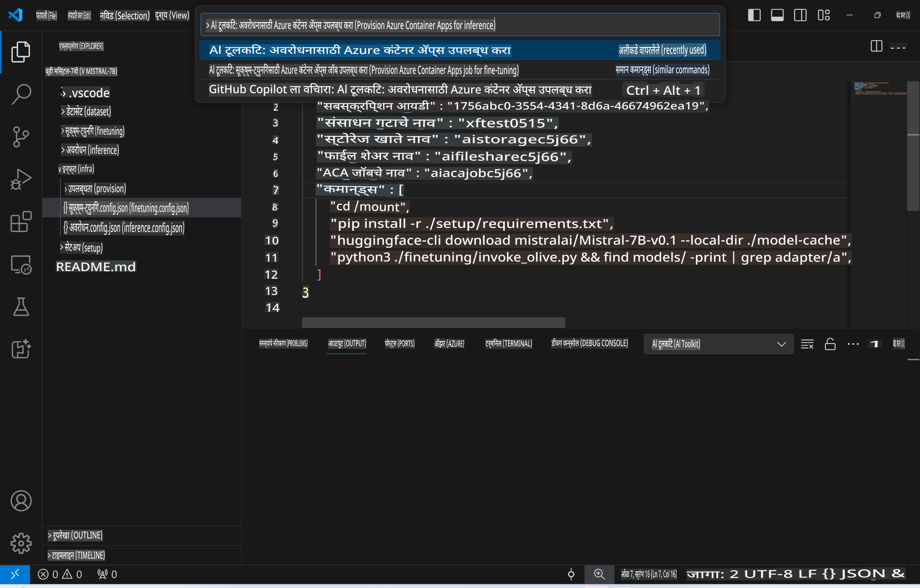The image size is (920, 588).
Task: Click the ports forwarded indicator in status bar
Action: click(107, 574)
